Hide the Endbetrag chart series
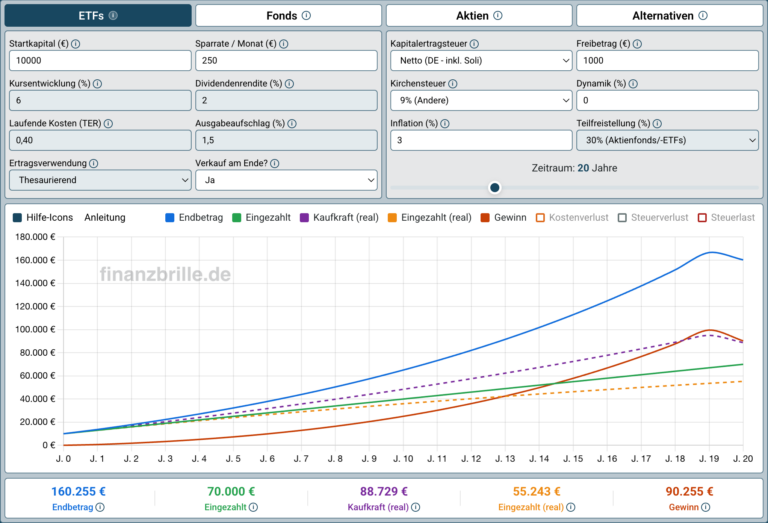Image resolution: width=768 pixels, height=523 pixels. tap(194, 218)
